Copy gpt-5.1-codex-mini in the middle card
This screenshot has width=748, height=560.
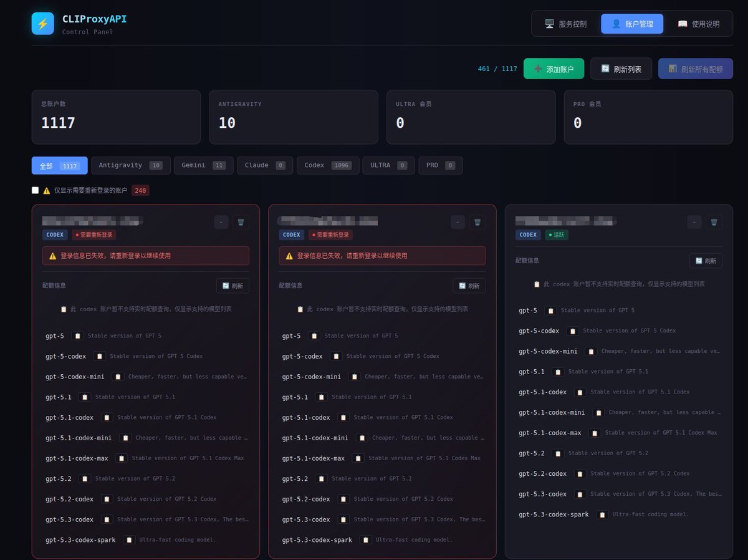pos(362,438)
